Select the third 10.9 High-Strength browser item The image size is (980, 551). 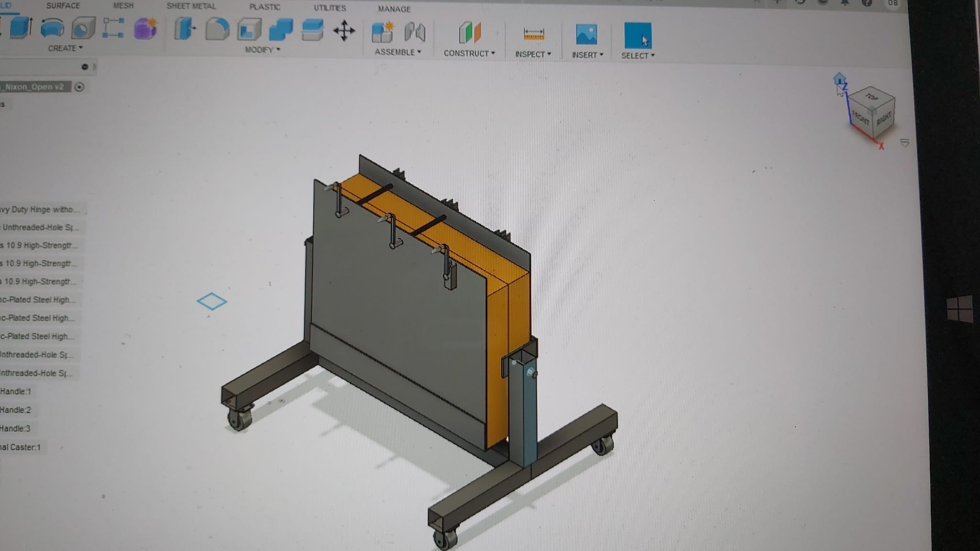tap(38, 282)
